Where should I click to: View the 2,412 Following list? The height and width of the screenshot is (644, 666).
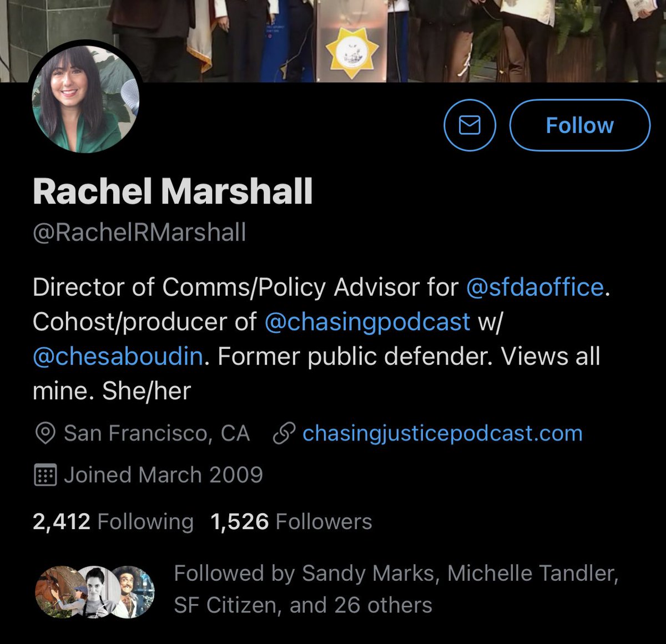[113, 521]
